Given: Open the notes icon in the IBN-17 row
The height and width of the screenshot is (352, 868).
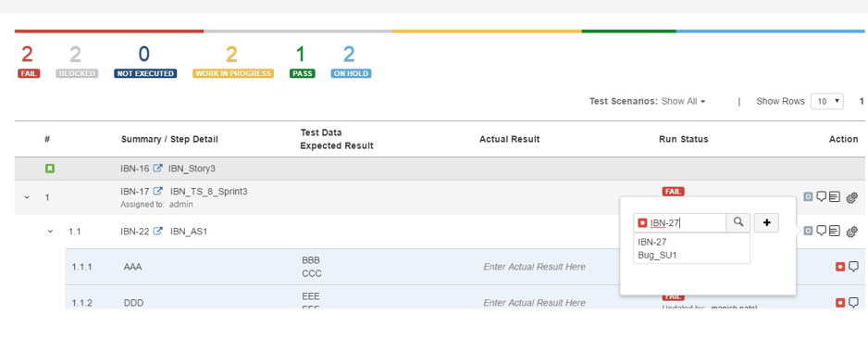Looking at the screenshot, I should [835, 196].
